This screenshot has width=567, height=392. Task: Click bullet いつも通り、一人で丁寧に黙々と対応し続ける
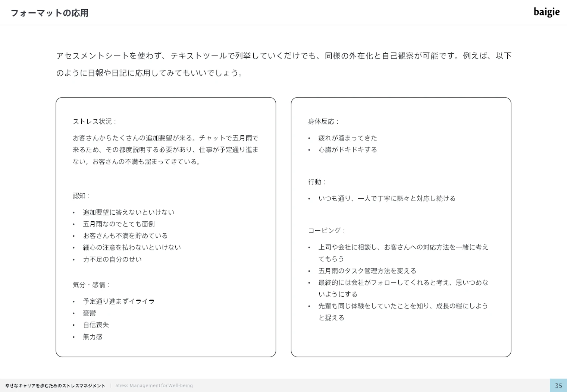(x=387, y=199)
